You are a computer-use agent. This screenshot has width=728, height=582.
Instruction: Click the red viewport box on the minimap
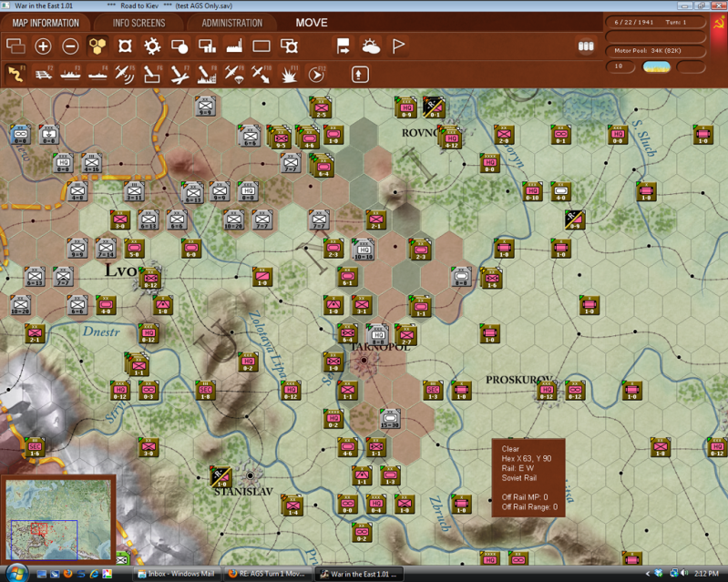click(x=39, y=528)
